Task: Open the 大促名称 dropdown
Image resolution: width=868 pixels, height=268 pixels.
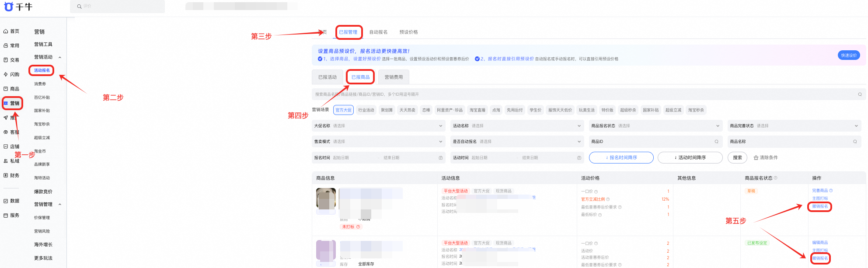Action: point(379,126)
